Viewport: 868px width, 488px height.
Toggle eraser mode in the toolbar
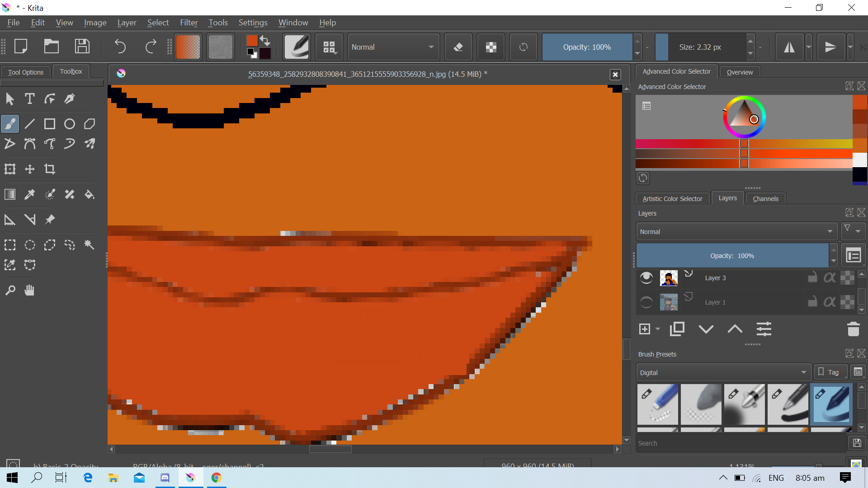(x=458, y=47)
